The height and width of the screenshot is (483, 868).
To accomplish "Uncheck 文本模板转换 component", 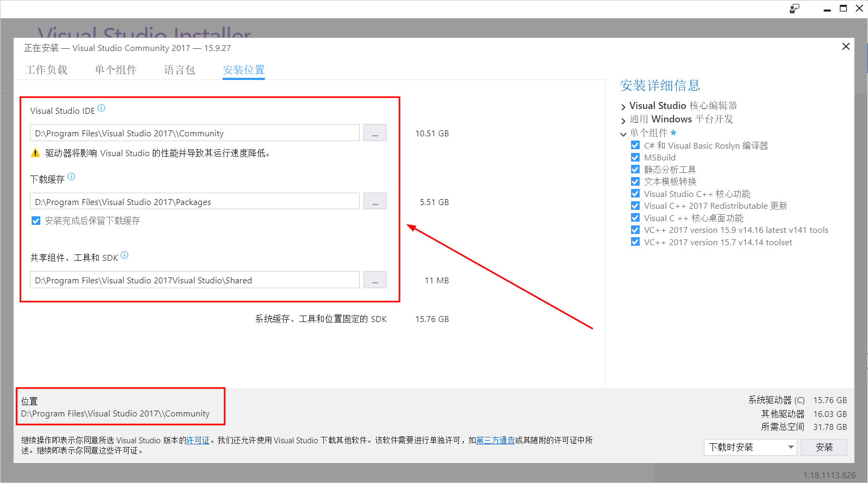I will (x=635, y=181).
